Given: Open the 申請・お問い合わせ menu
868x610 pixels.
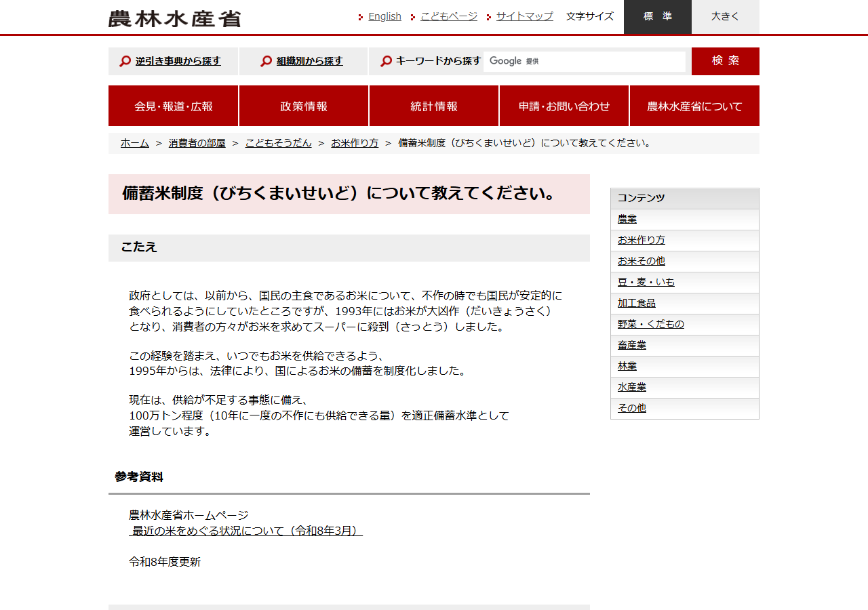Looking at the screenshot, I should coord(564,106).
